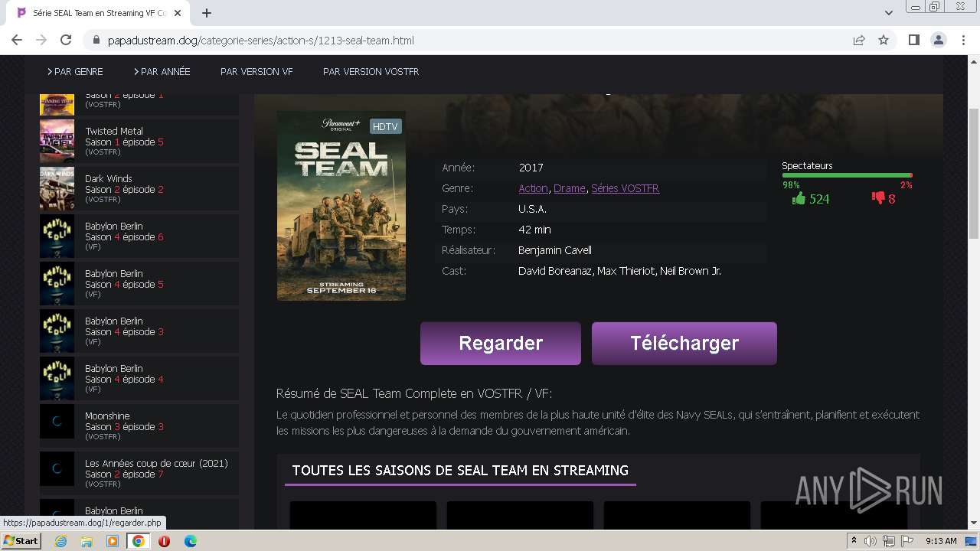The height and width of the screenshot is (551, 980).
Task: Switch to Chrome in the taskbar
Action: point(139,541)
